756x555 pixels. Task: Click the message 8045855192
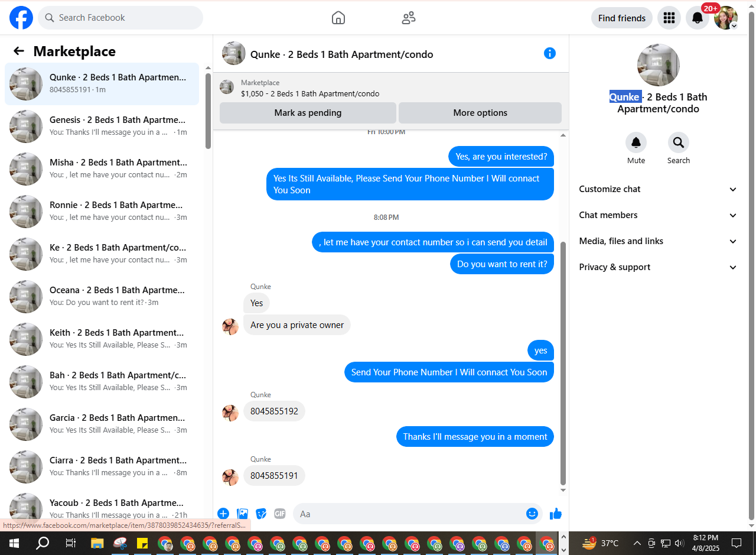(274, 411)
